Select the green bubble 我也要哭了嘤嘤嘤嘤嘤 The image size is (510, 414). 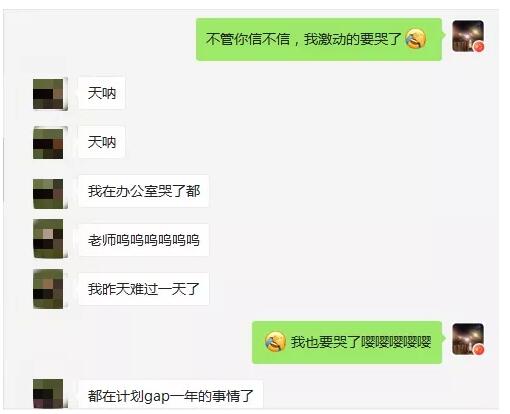pyautogui.click(x=347, y=342)
